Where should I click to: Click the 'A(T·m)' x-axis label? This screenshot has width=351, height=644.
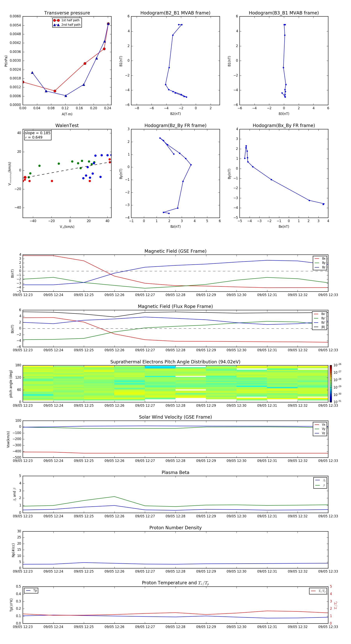click(67, 114)
